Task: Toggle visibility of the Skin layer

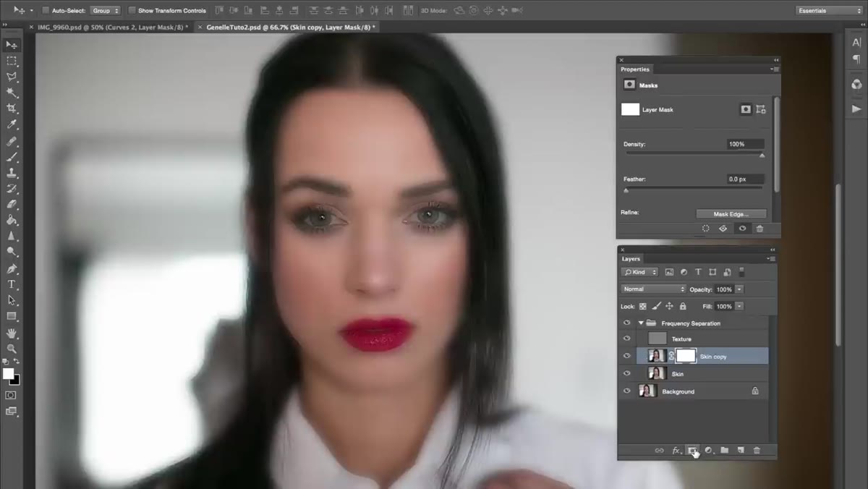Action: coord(627,373)
